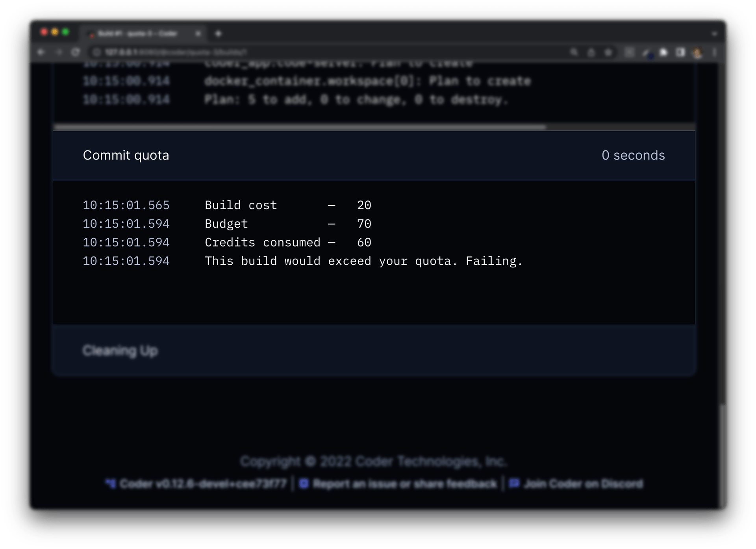
Task: Close the Coder build tab
Action: tap(198, 34)
